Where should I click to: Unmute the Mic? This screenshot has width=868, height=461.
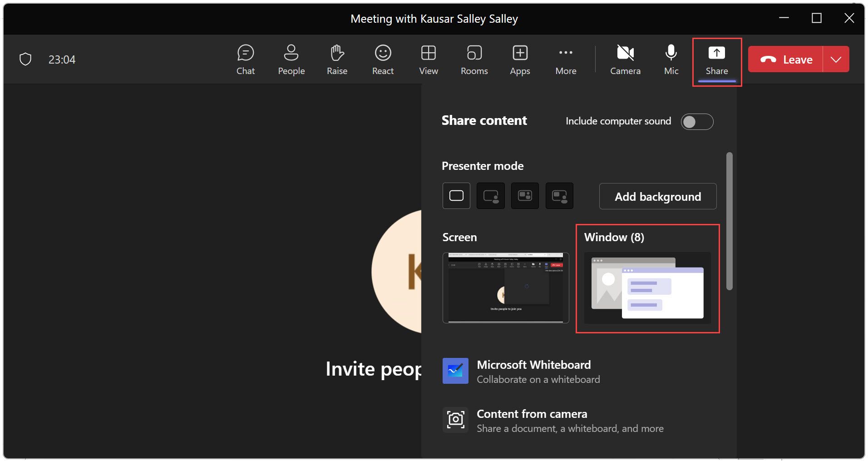(671, 59)
